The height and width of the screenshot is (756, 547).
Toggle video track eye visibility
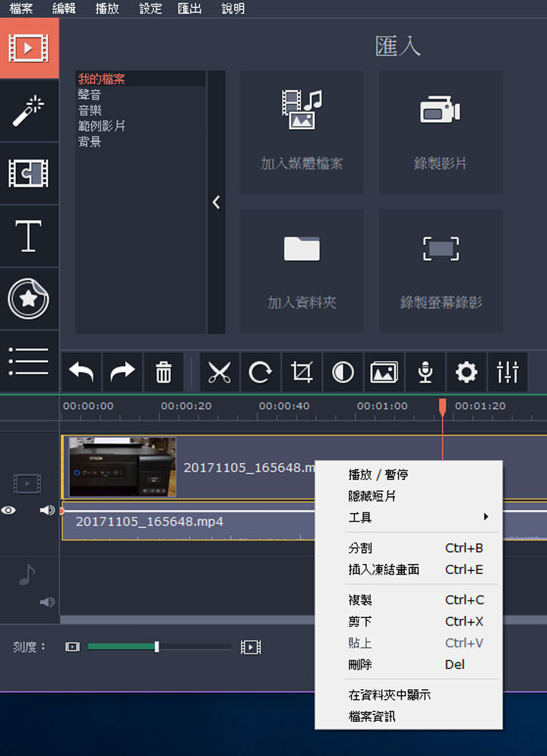pyautogui.click(x=8, y=510)
